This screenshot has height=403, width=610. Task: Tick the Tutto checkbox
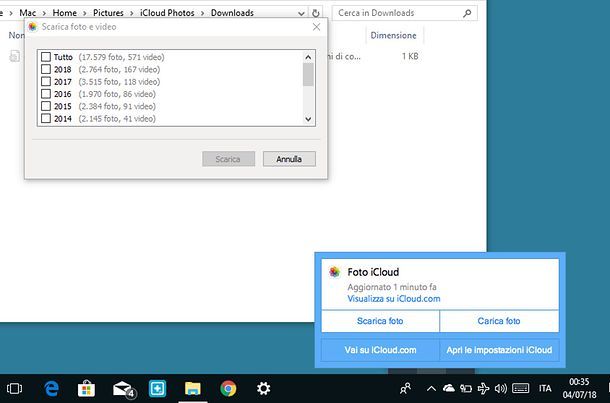(46, 57)
